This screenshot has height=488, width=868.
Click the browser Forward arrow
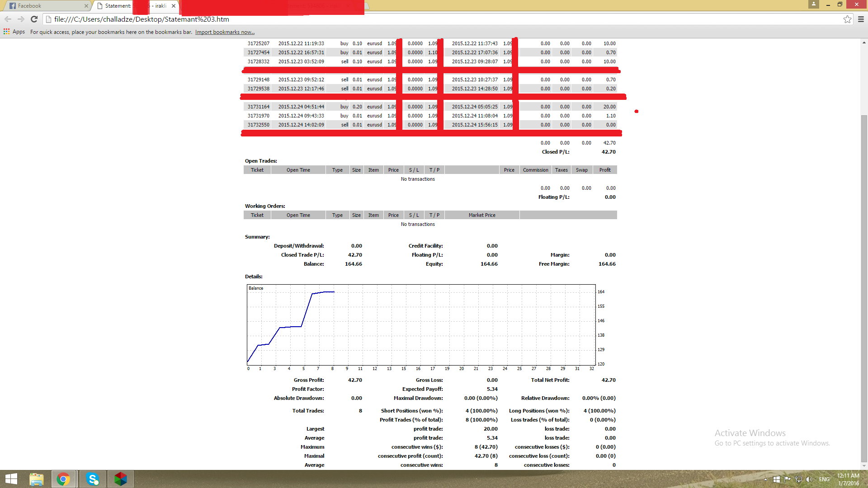tap(21, 19)
